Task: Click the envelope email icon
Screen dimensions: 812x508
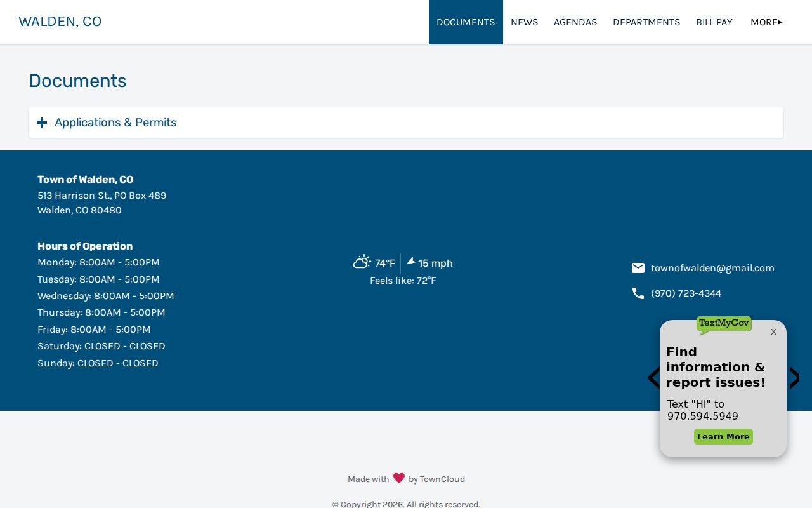Action: (x=638, y=268)
